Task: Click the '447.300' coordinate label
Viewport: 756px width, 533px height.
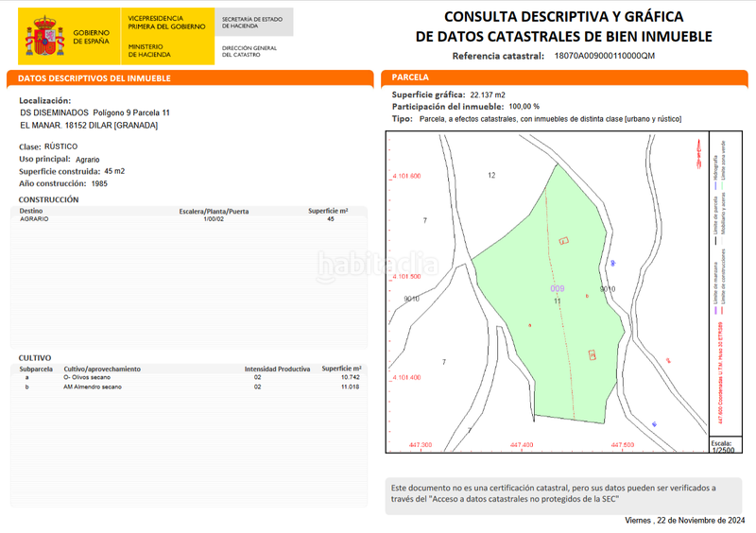Action: coord(421,445)
